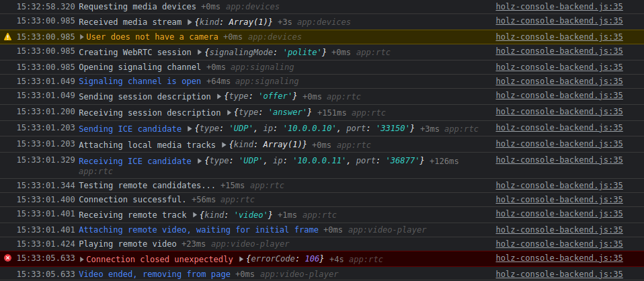The height and width of the screenshot is (281, 644).
Task: Open source link for Opening signaling channel row
Action: pyautogui.click(x=559, y=67)
